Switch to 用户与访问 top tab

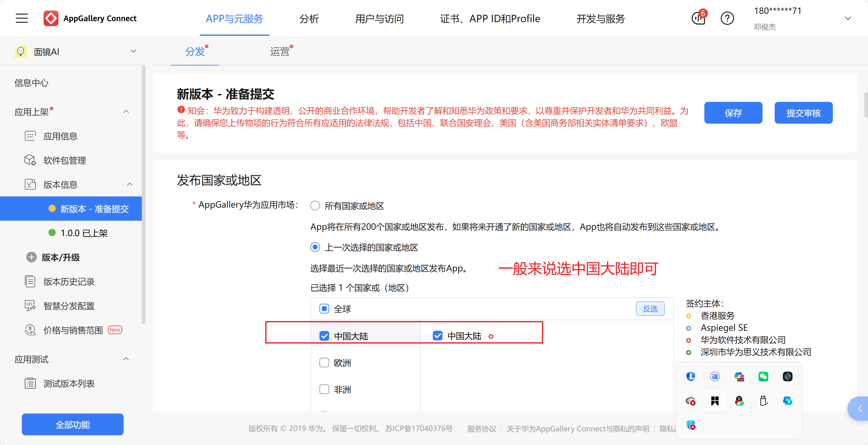point(379,18)
